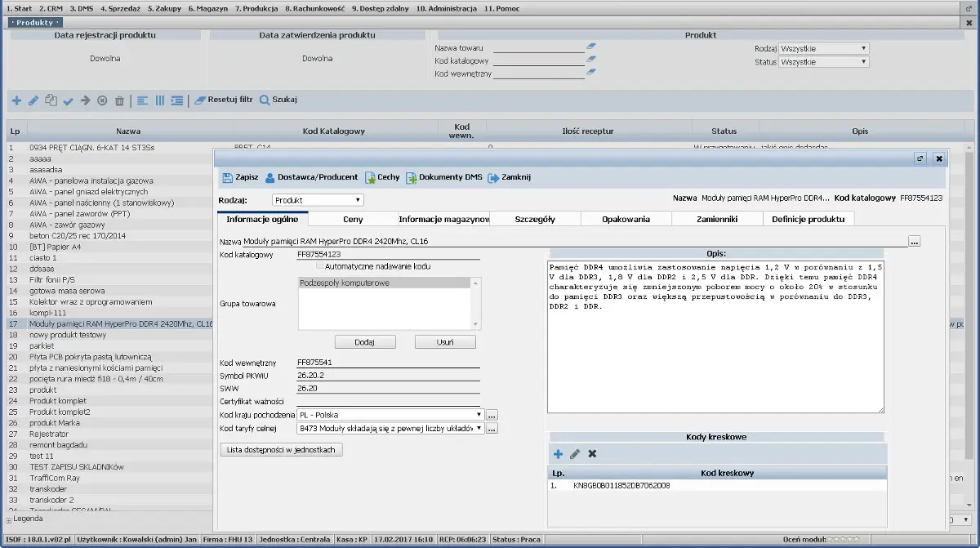980x548 pixels.
Task: Click Resetuj filtr eraser icon
Action: click(x=200, y=100)
